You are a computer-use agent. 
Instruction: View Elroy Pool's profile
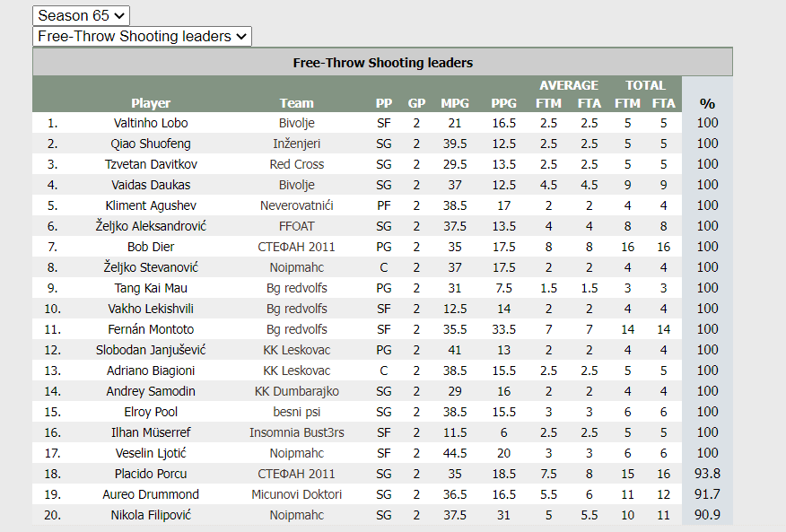[x=151, y=412]
